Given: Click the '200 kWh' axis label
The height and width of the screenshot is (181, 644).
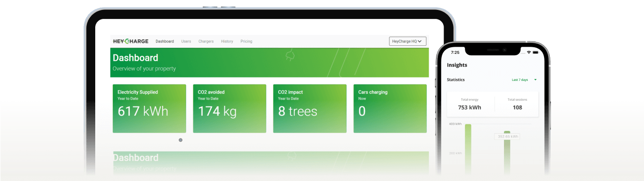Looking at the screenshot, I should coord(455,153).
